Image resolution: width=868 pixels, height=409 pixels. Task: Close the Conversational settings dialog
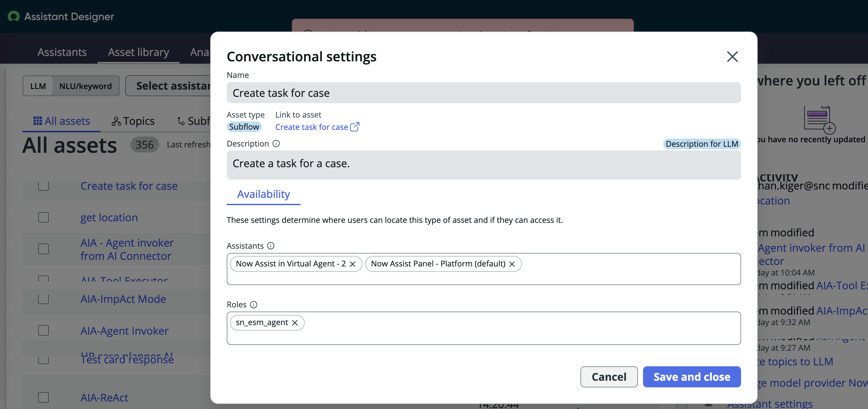(x=732, y=57)
